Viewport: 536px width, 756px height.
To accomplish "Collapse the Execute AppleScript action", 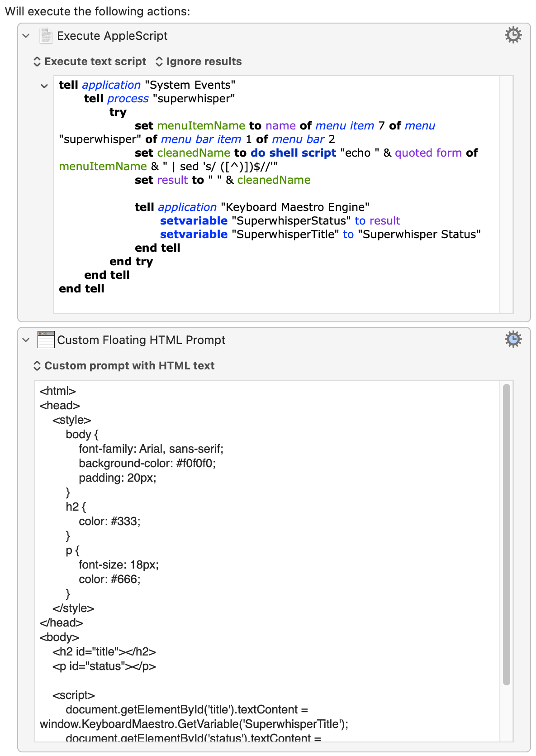I will tap(26, 36).
